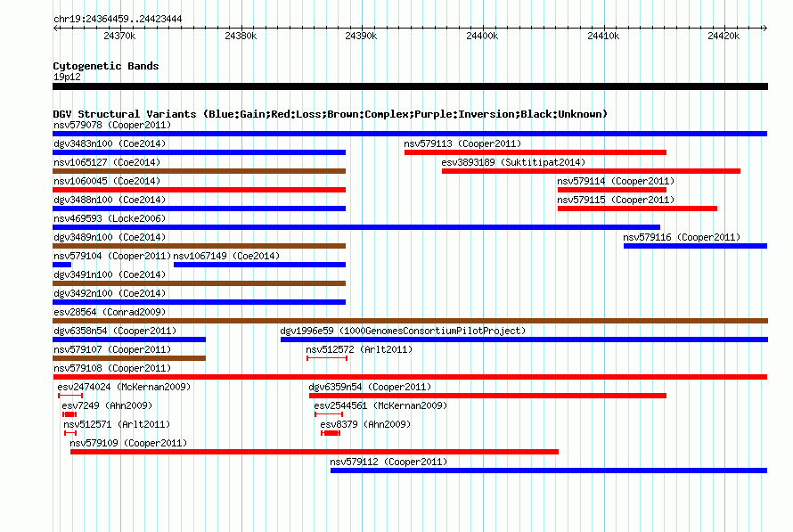Open the nsv1065127 (Coe2014) variant label
Viewport: 793px width, 532px height.
click(x=107, y=162)
